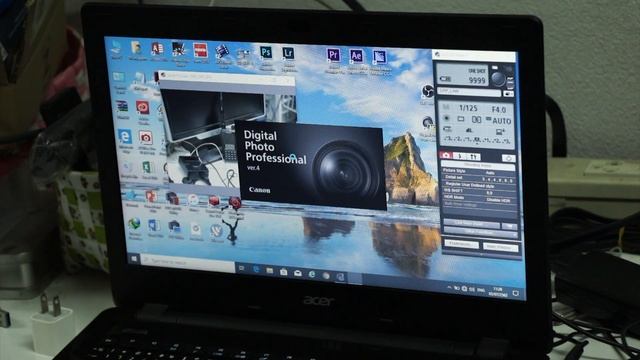Change the AUTO ISO setting
640x360 pixels.
coord(502,121)
